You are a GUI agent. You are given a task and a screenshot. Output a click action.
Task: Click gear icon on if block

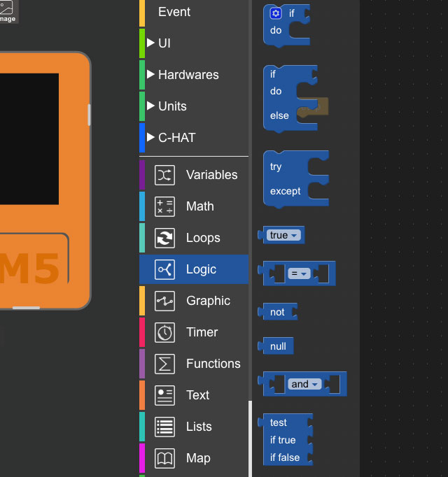pyautogui.click(x=276, y=13)
